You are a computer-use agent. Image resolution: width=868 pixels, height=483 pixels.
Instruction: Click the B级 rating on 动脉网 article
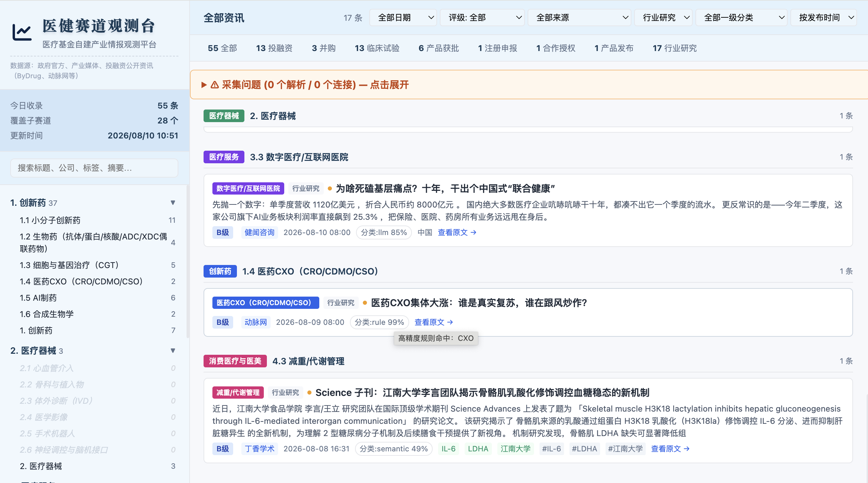(223, 322)
